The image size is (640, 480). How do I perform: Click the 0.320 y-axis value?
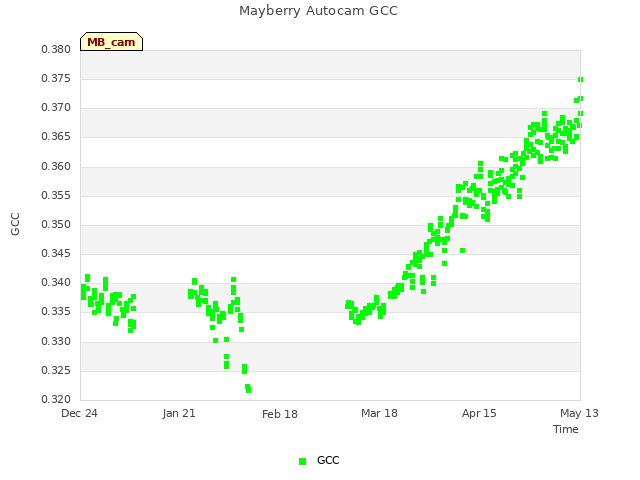[56, 399]
